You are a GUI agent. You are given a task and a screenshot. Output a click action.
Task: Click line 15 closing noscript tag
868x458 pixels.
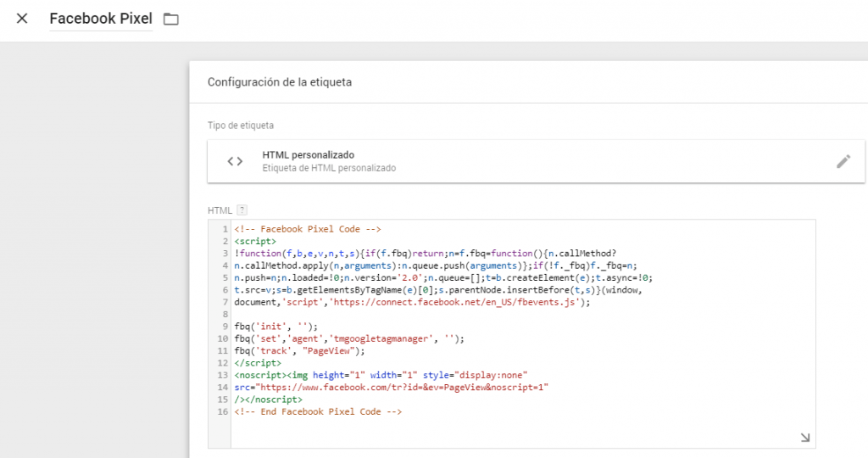pos(269,399)
